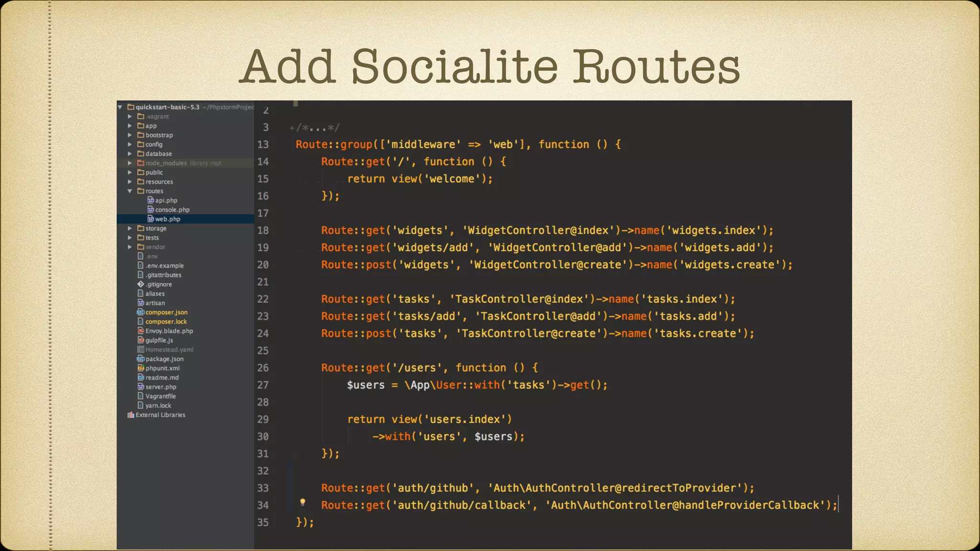Click 'WidgetController@index' on line 18
The height and width of the screenshot is (551, 980).
tap(538, 231)
